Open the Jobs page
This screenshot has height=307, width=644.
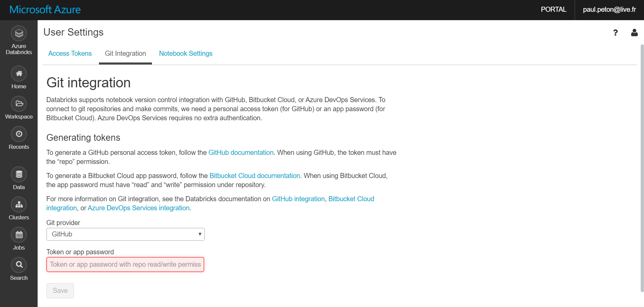pos(18,234)
